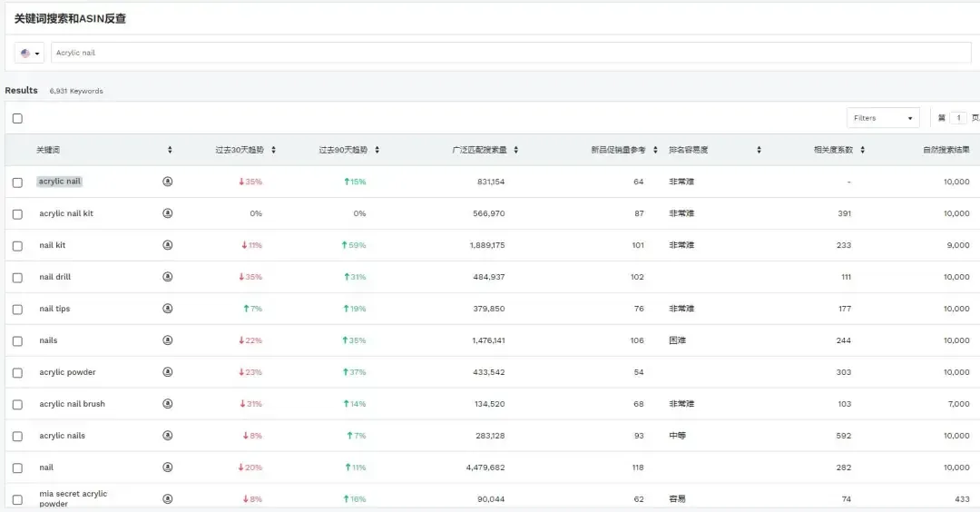Click the highlighted acrylic nail keyword
This screenshot has height=512, width=980.
click(x=59, y=182)
